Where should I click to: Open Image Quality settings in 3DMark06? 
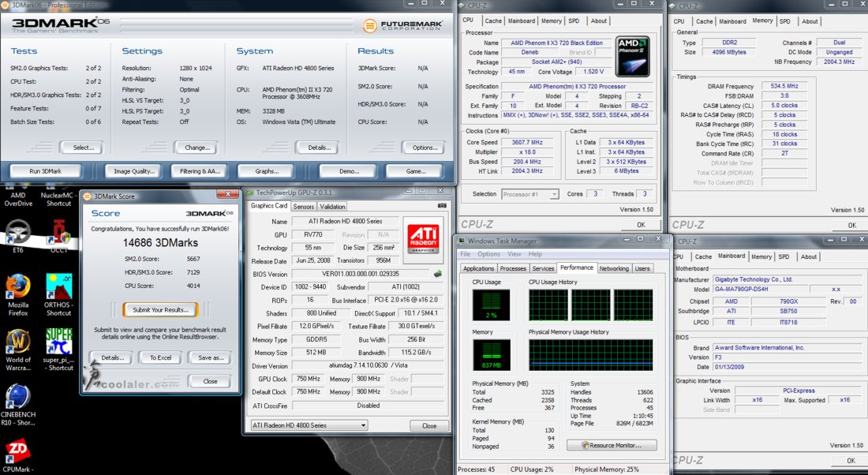[134, 171]
